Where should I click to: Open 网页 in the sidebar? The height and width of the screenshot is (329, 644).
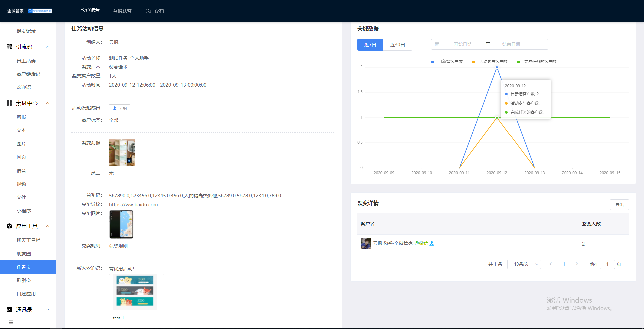21,157
